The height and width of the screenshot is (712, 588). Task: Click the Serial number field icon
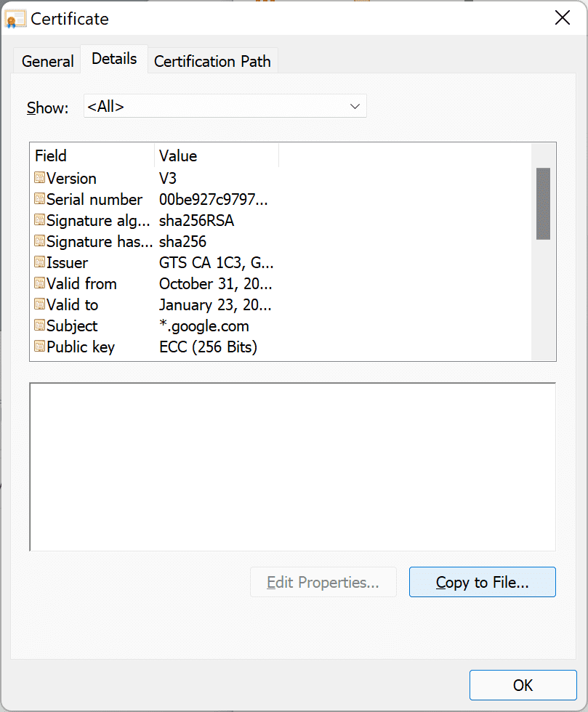coord(39,199)
